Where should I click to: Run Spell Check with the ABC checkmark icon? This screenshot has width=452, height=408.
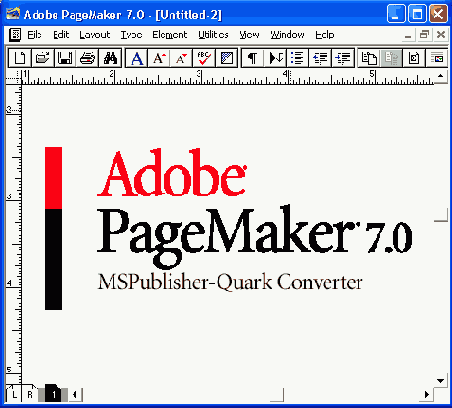[x=204, y=58]
